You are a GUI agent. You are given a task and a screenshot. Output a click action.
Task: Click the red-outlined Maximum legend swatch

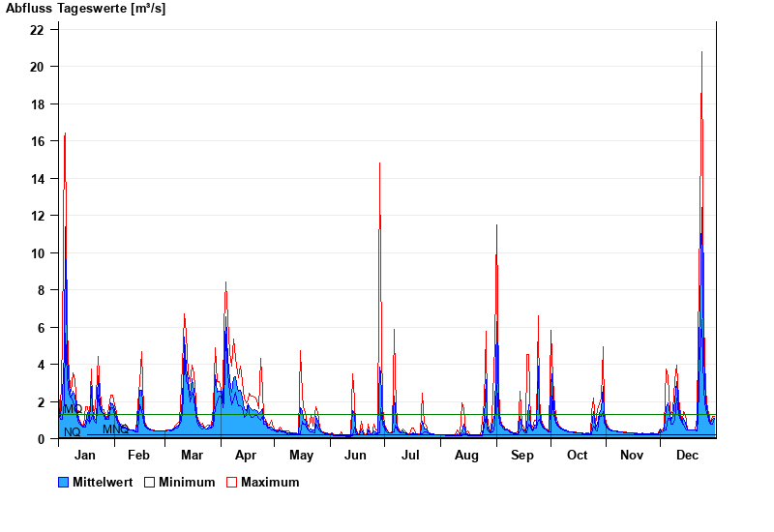232,482
